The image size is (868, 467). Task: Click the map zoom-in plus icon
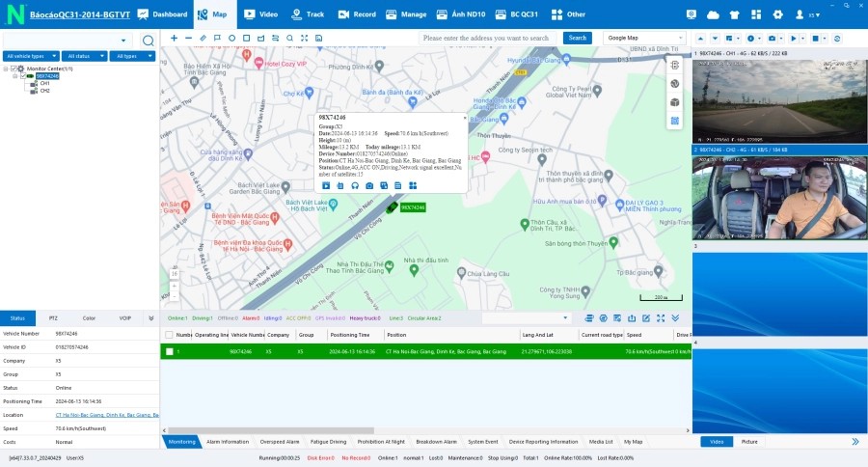(174, 38)
